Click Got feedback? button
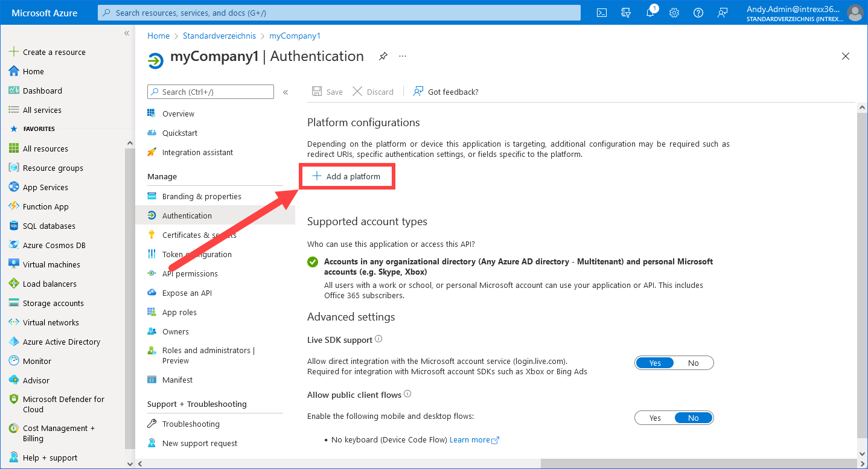Image resolution: width=868 pixels, height=469 pixels. pos(446,92)
